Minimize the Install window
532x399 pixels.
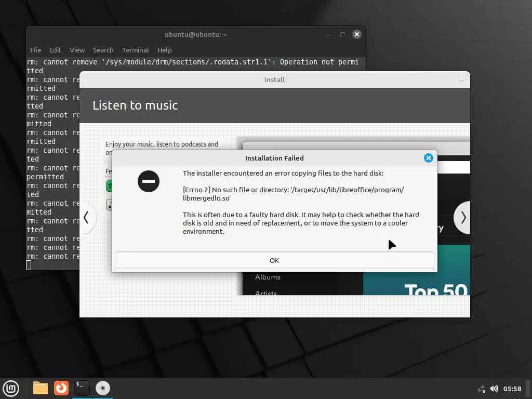pyautogui.click(x=461, y=80)
